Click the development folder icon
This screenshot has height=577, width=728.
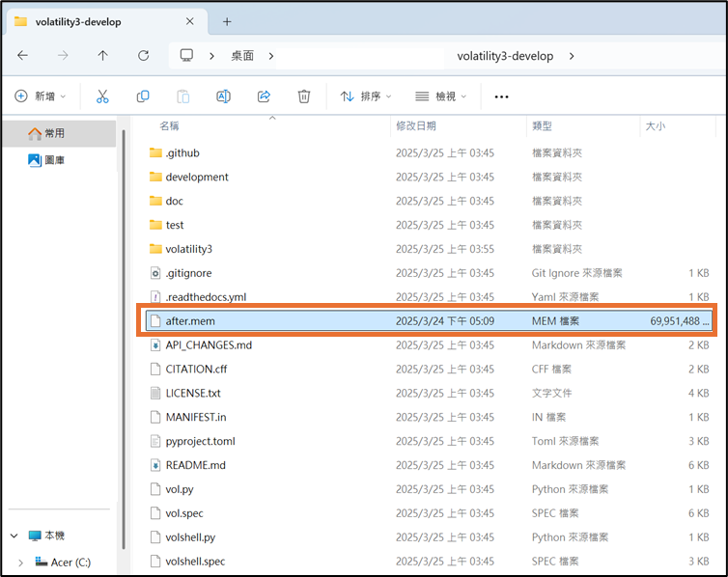pos(155,177)
